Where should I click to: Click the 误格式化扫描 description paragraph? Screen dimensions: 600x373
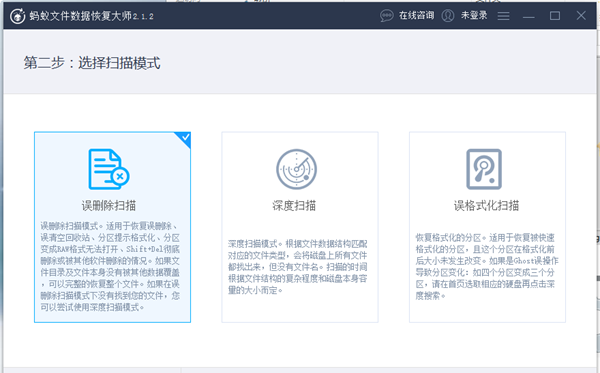tap(487, 267)
